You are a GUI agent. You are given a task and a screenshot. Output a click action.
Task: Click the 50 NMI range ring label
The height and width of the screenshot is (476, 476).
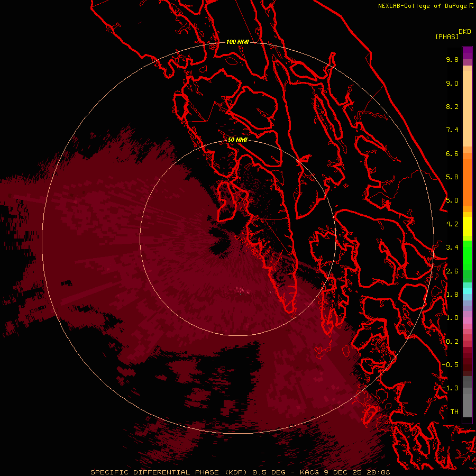point(237,140)
